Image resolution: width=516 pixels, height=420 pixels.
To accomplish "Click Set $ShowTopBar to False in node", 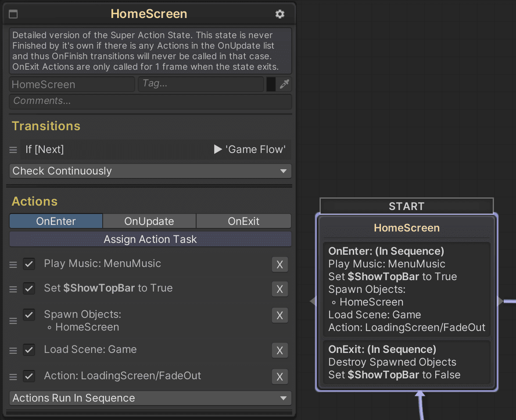I will (394, 375).
